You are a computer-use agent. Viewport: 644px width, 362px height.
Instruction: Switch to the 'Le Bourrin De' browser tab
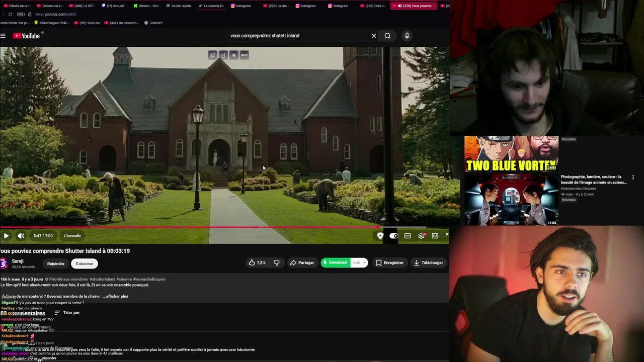(x=211, y=6)
